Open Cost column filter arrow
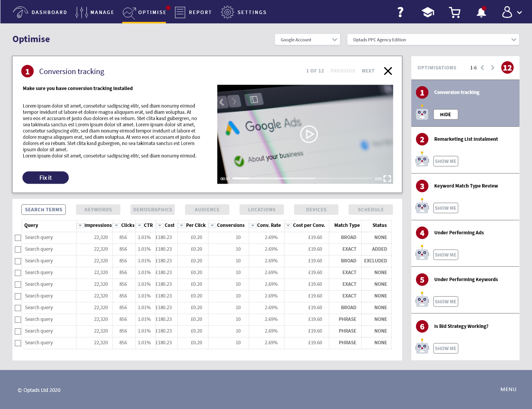Viewport: 532px width, 409px height. coord(160,225)
